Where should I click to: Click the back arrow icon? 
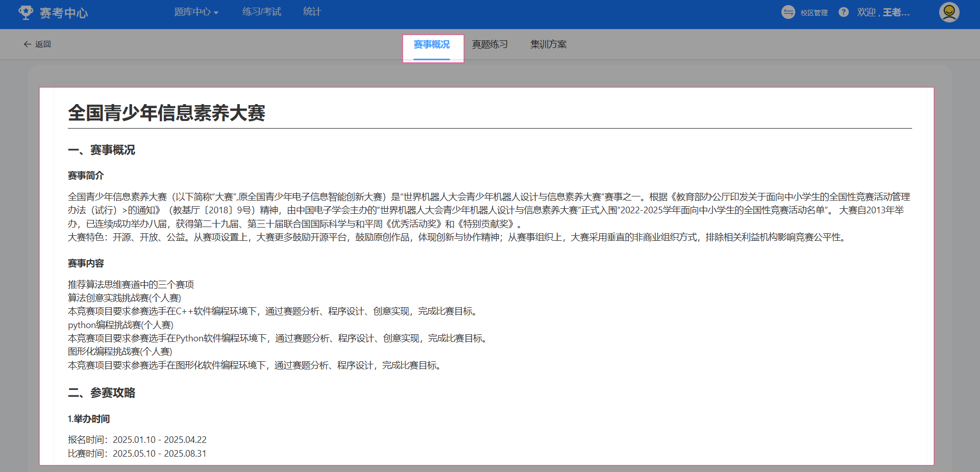coord(28,44)
